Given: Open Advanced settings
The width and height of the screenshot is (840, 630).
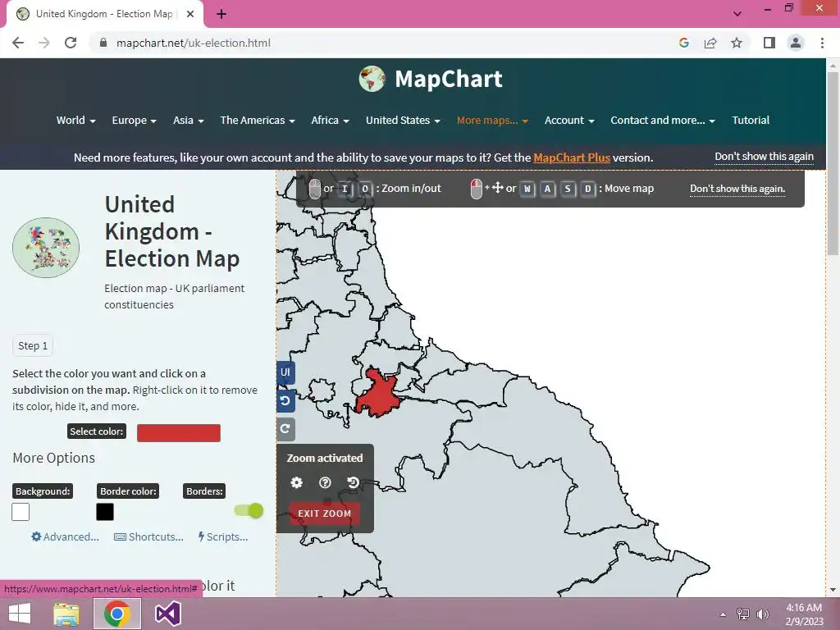Looking at the screenshot, I should (66, 536).
